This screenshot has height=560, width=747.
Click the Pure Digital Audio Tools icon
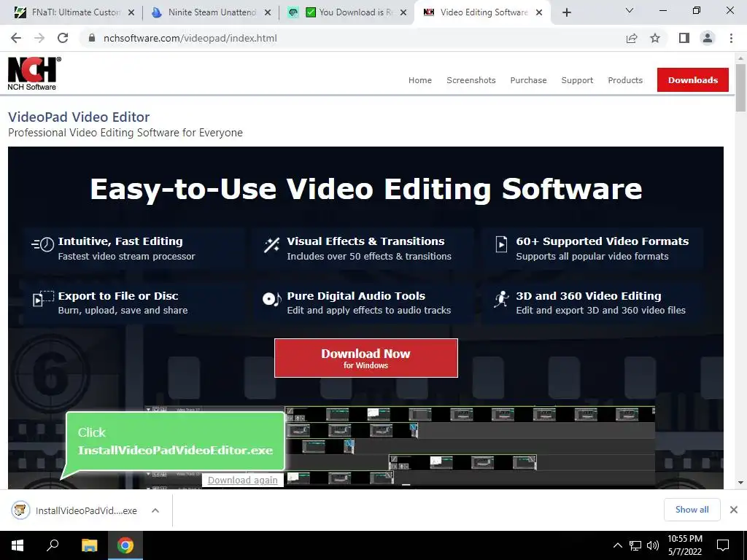coord(271,298)
